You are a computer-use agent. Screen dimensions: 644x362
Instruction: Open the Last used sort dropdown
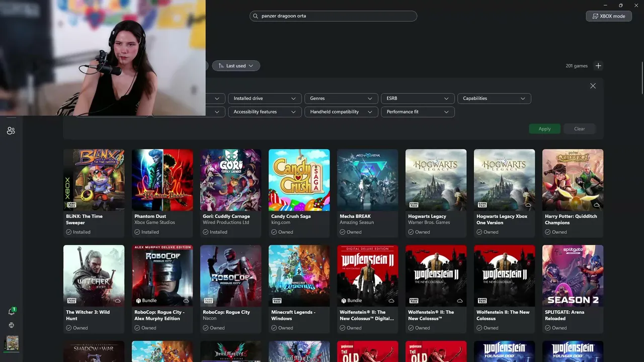[236, 66]
